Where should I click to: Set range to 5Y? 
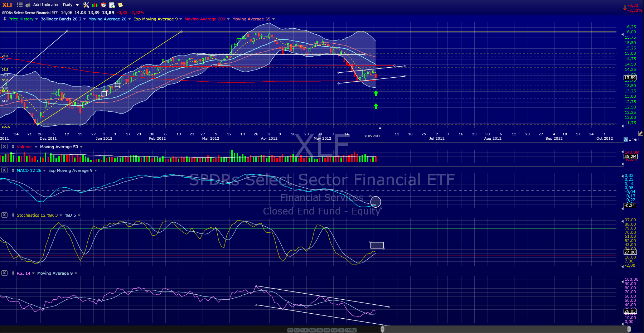pyautogui.click(x=290, y=330)
